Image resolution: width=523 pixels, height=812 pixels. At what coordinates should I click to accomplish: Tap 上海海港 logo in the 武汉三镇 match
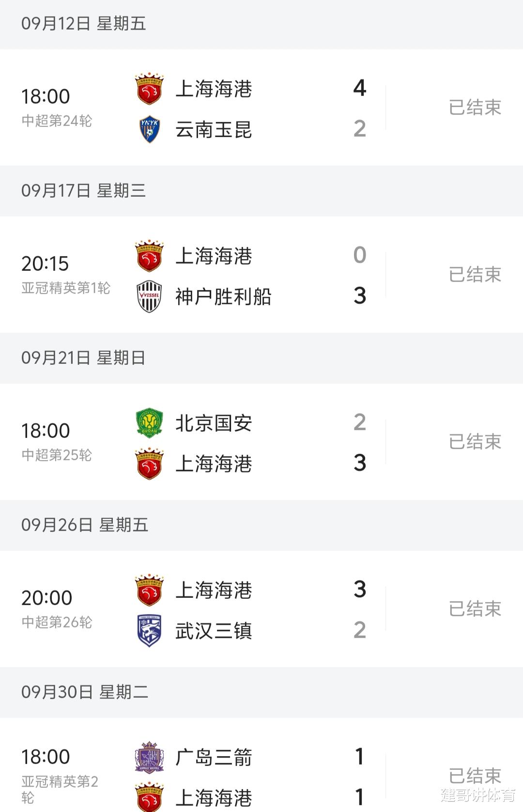pyautogui.click(x=149, y=590)
